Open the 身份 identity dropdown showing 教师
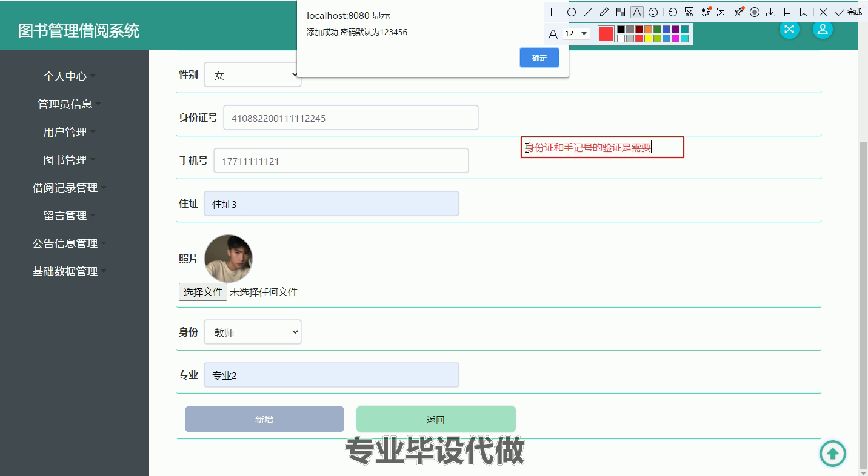 (253, 332)
